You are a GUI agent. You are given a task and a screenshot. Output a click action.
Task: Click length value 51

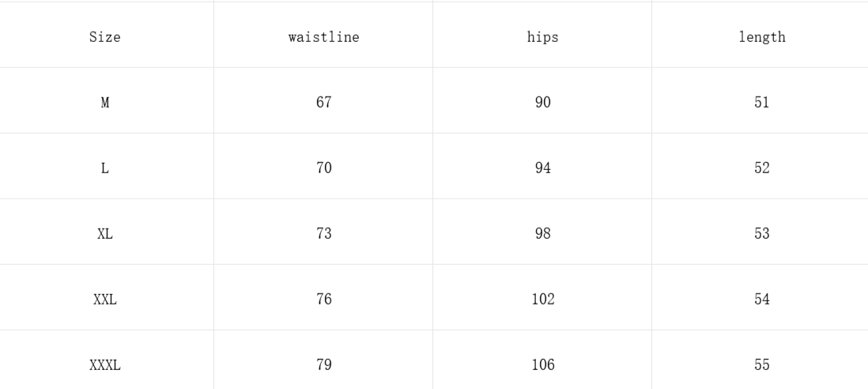point(761,103)
